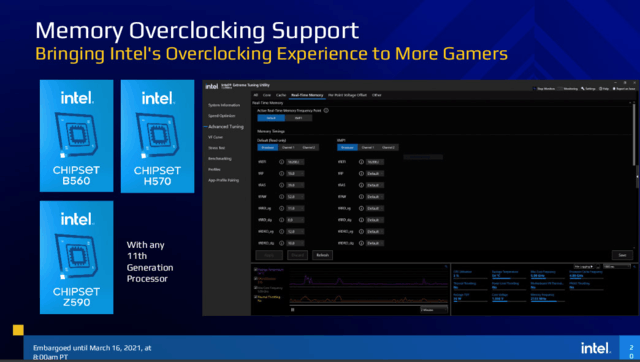Viewport: 640px width, 362px height.
Task: Select the XMP1 memory frequency point
Action: (x=298, y=118)
